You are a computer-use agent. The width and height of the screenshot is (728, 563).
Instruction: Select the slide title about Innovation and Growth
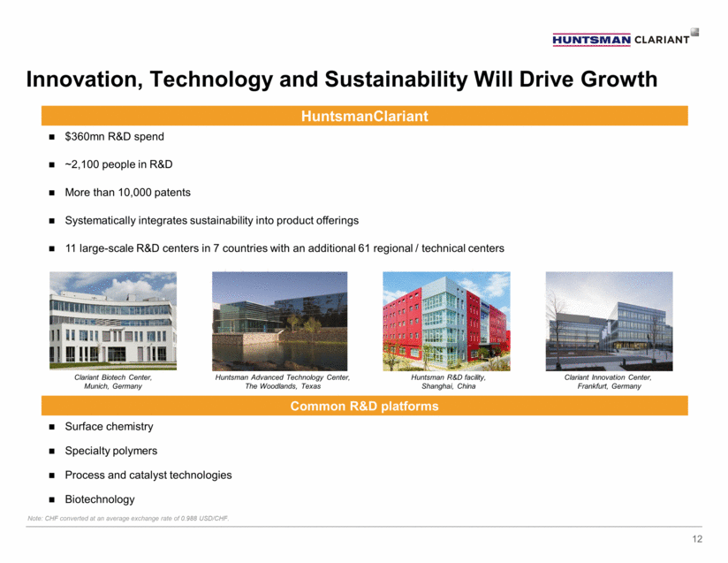pyautogui.click(x=342, y=79)
